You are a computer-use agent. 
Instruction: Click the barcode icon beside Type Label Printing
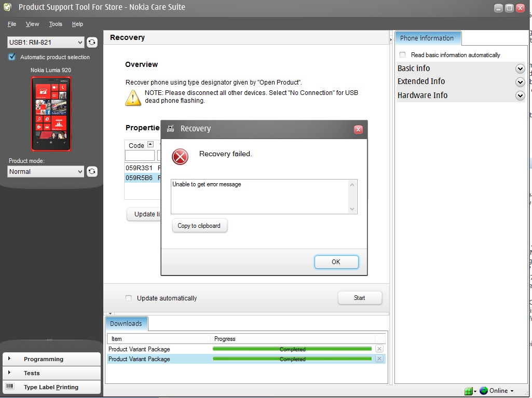pyautogui.click(x=10, y=387)
